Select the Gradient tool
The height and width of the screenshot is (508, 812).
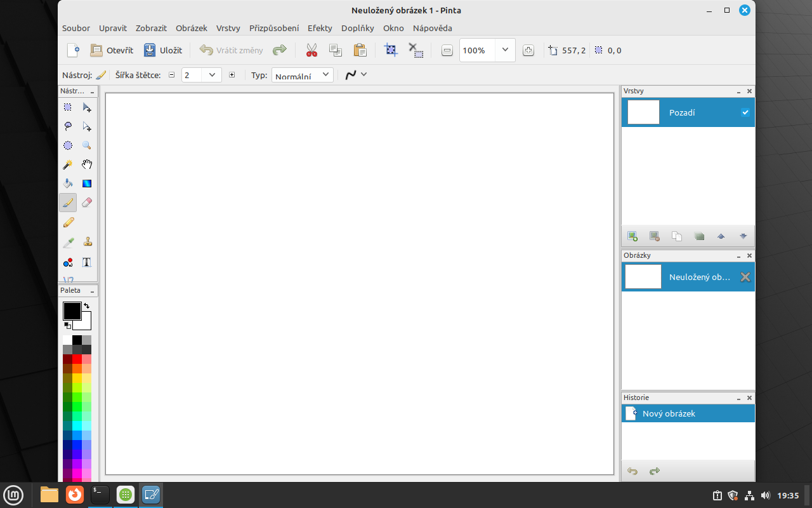(87, 184)
